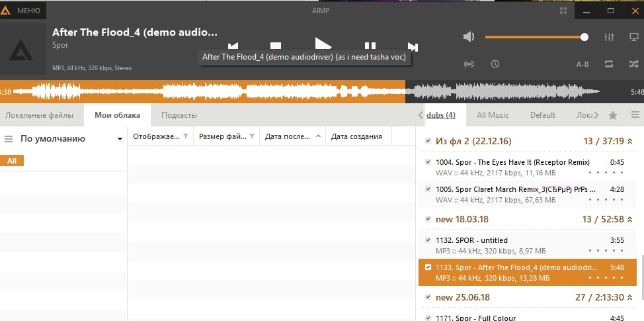Image resolution: width=644 pixels, height=321 pixels.
Task: Open the По умолчанию grouping dropdown
Action: point(120,139)
